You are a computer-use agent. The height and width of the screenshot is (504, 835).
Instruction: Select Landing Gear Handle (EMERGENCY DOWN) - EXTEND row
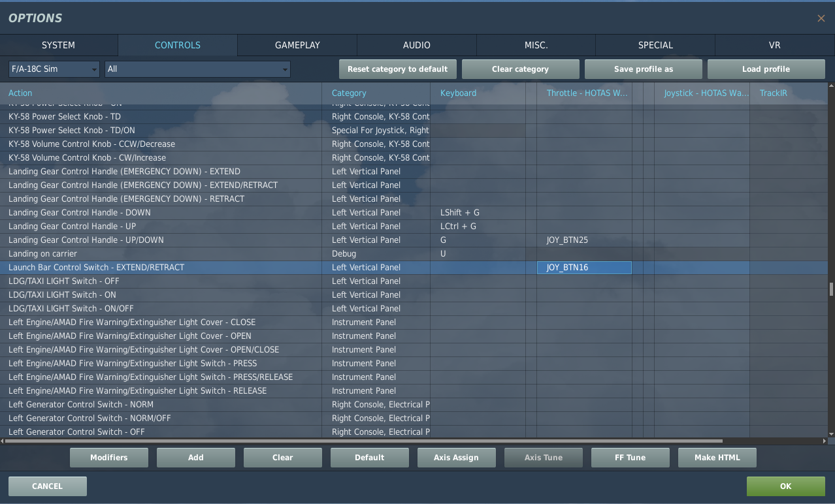pyautogui.click(x=414, y=172)
